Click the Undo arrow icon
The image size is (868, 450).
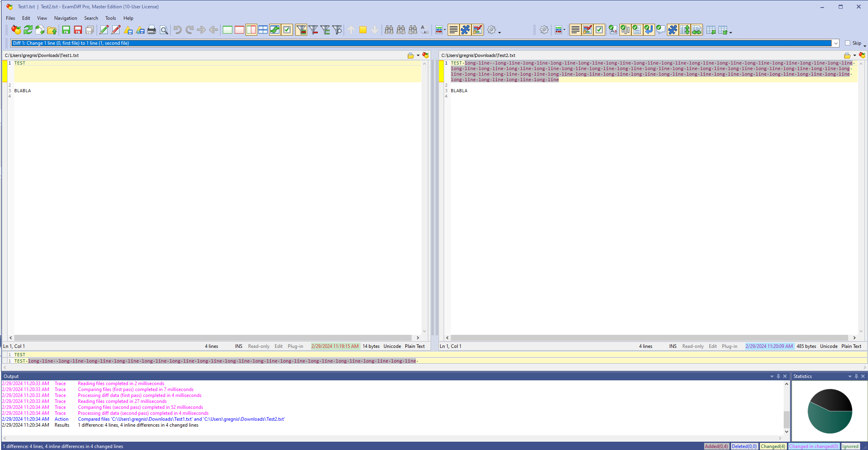tap(178, 30)
